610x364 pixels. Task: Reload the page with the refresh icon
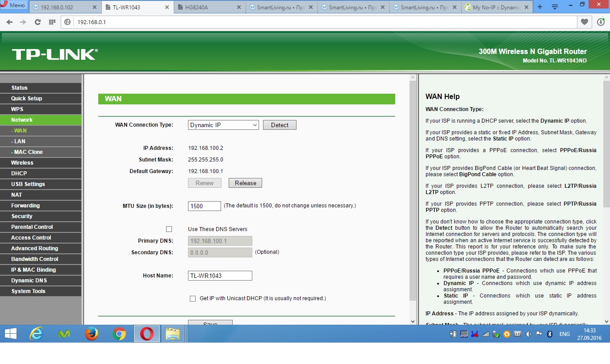click(x=38, y=22)
